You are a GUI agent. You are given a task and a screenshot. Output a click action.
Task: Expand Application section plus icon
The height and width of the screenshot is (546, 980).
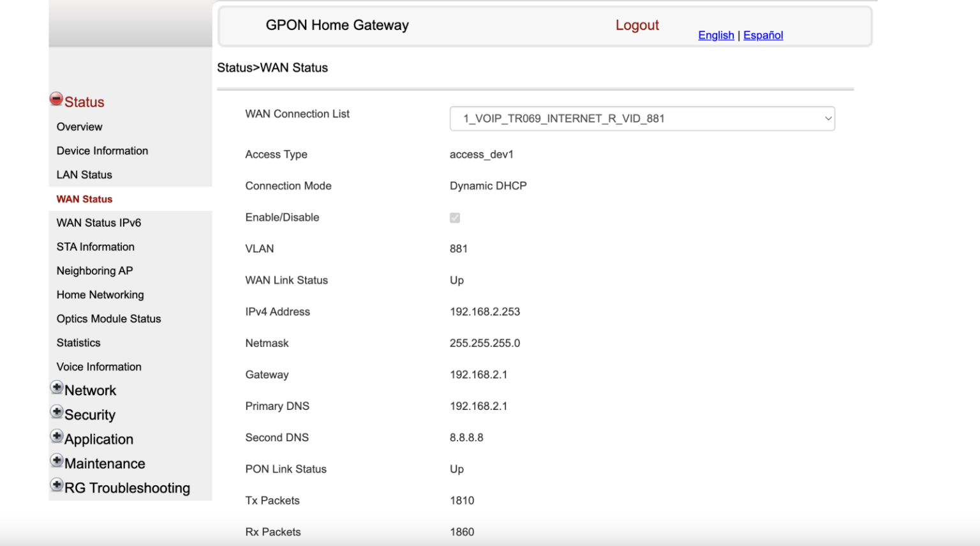(x=57, y=436)
